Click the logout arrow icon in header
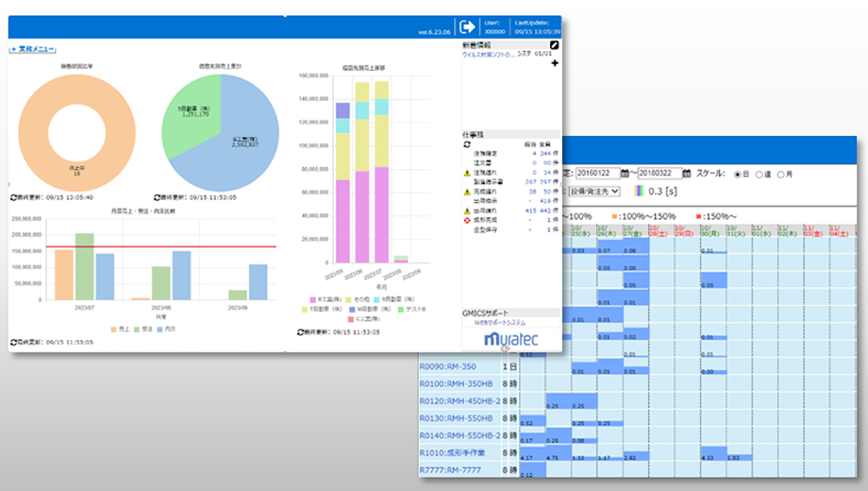This screenshot has height=491, width=868. [x=468, y=27]
